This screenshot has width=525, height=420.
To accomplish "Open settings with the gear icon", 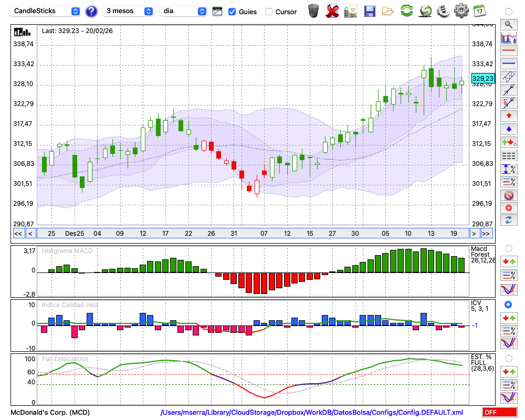I will tap(461, 11).
